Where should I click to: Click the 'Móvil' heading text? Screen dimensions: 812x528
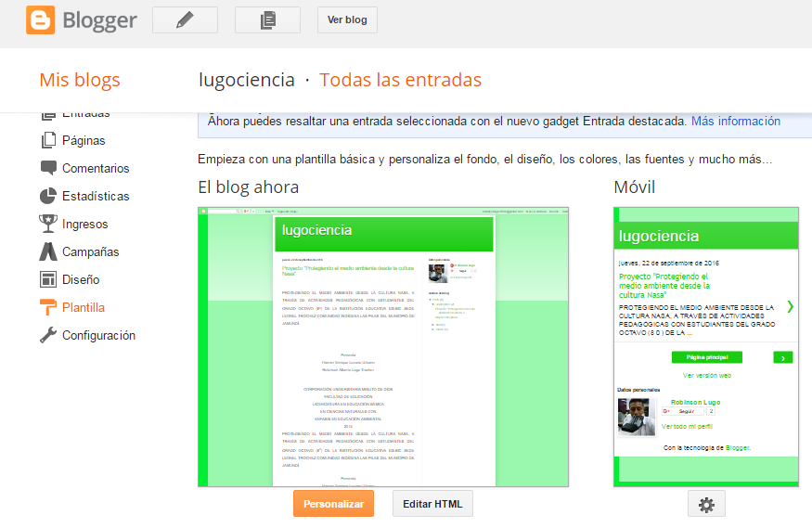tap(635, 187)
